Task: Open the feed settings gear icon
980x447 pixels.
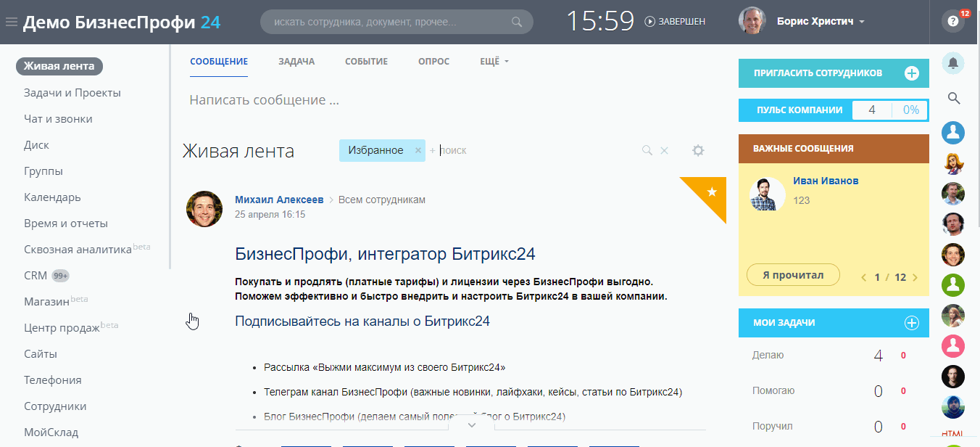Action: [x=698, y=150]
